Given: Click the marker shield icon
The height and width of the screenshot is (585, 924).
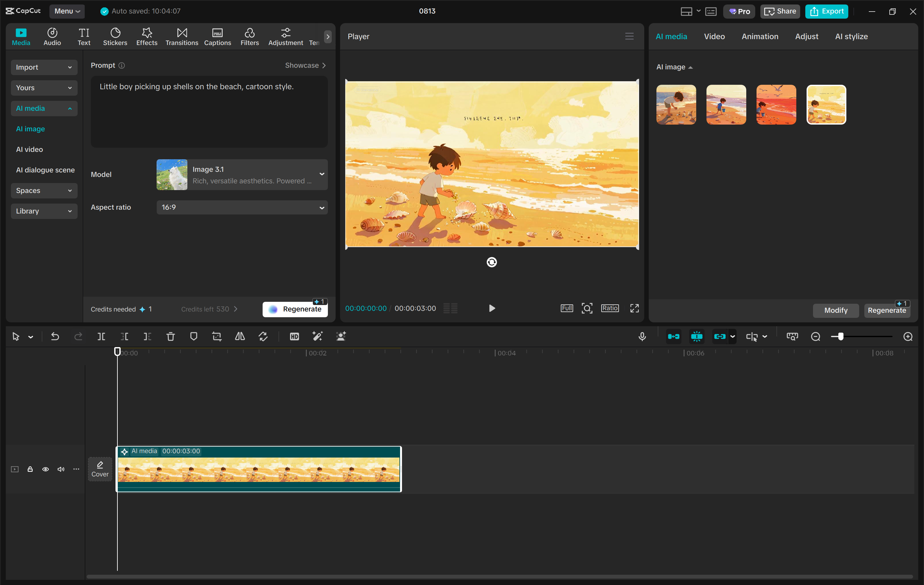Looking at the screenshot, I should pos(194,336).
